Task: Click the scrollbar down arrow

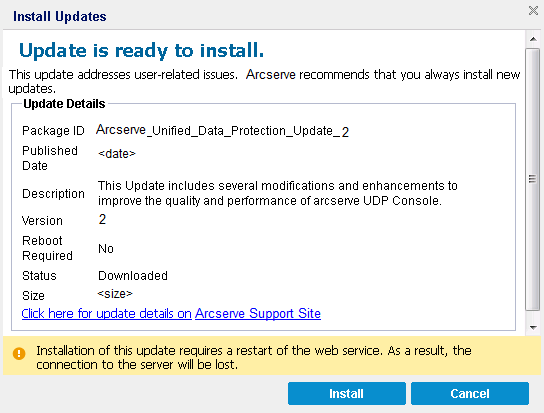Action: point(533,327)
